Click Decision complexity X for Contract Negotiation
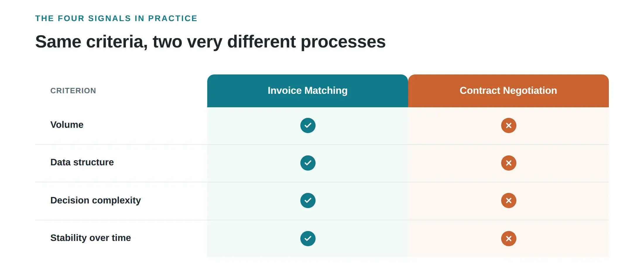The height and width of the screenshot is (272, 644). tap(508, 200)
